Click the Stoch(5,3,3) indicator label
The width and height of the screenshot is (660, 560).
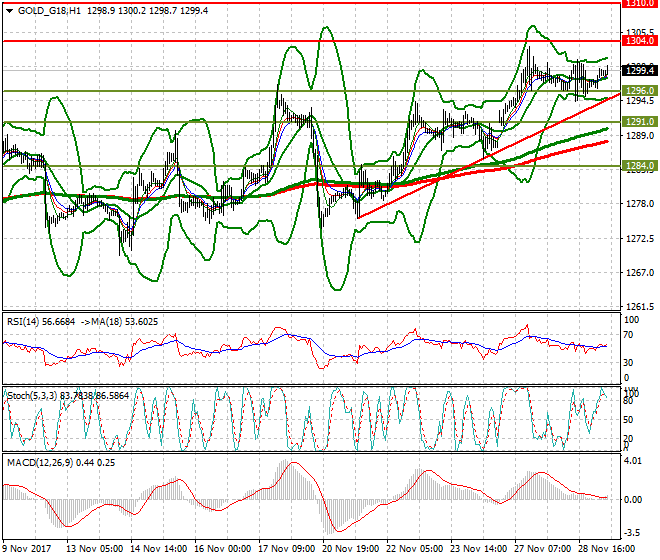pos(32,396)
